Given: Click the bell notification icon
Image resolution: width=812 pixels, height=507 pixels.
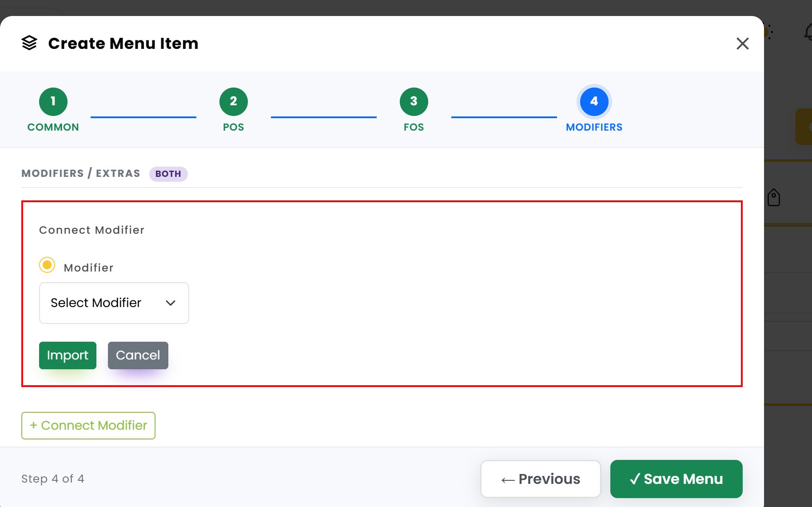Looking at the screenshot, I should click(x=808, y=32).
